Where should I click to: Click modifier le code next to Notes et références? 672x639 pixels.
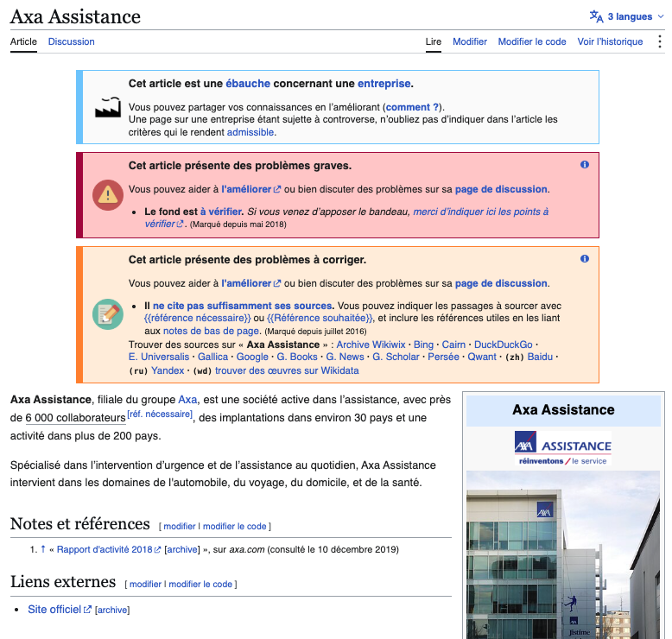coord(234,526)
